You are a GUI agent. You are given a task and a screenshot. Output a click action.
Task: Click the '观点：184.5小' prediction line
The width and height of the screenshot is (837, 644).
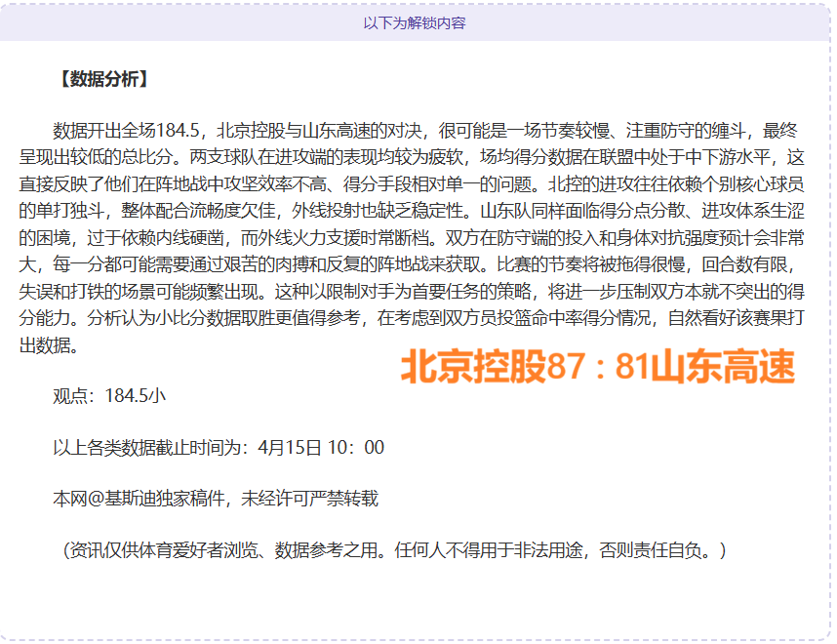(109, 396)
